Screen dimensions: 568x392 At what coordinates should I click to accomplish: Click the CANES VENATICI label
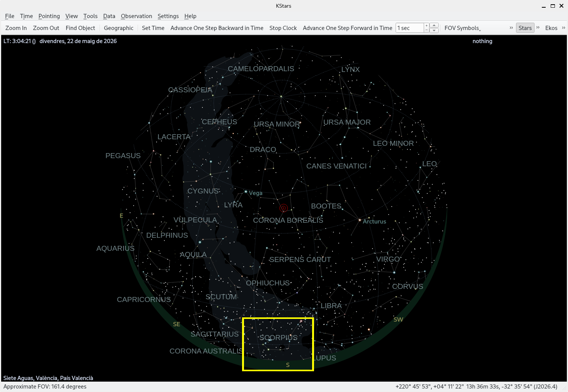click(x=336, y=166)
